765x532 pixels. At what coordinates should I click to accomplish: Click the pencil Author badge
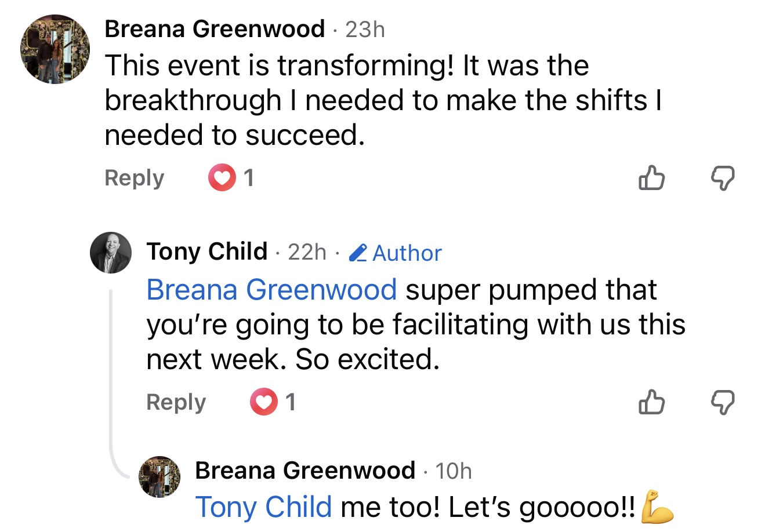[396, 253]
